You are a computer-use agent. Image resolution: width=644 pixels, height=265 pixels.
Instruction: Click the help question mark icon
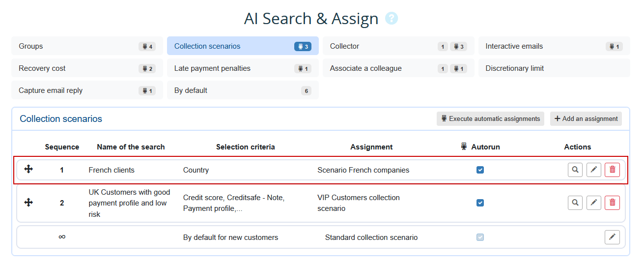(x=392, y=19)
